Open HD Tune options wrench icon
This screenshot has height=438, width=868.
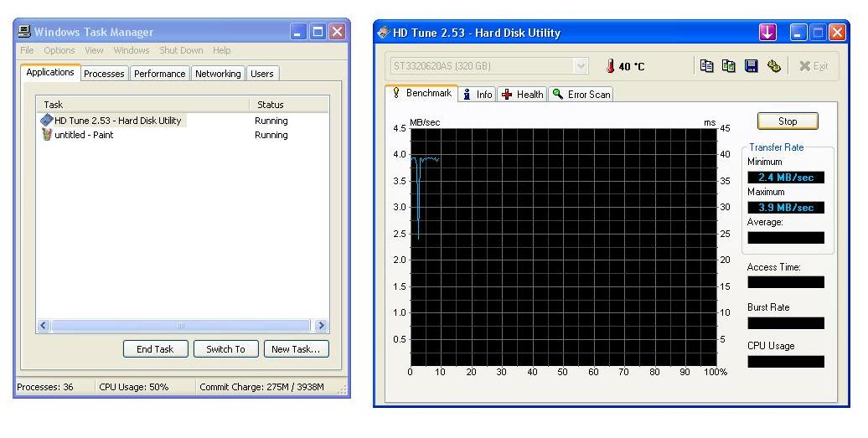774,66
